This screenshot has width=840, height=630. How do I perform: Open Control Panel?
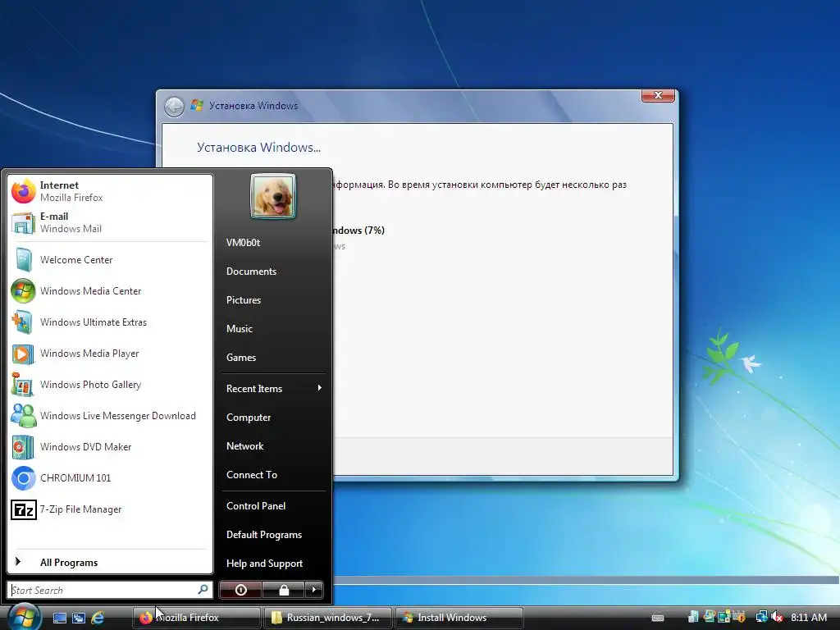coord(273,505)
